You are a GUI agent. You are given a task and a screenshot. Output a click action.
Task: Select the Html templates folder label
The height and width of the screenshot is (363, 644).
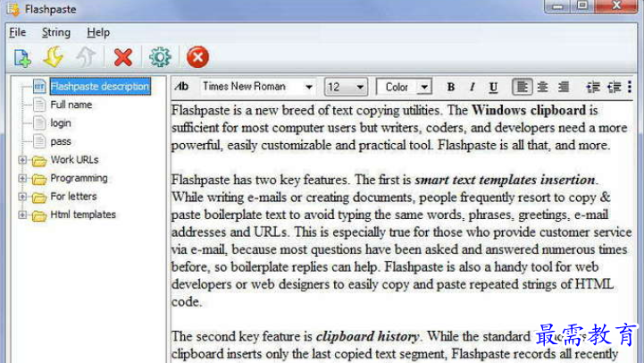coord(83,215)
